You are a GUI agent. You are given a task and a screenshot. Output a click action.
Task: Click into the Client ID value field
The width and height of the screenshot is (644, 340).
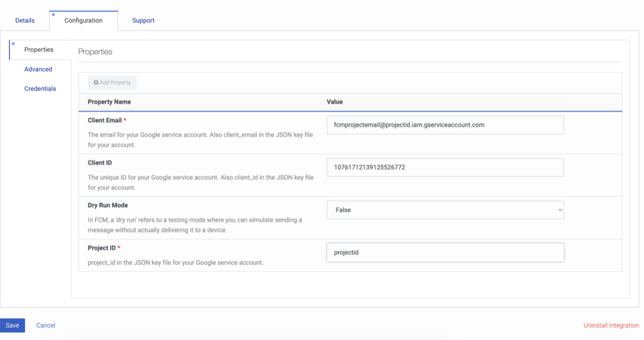click(445, 167)
